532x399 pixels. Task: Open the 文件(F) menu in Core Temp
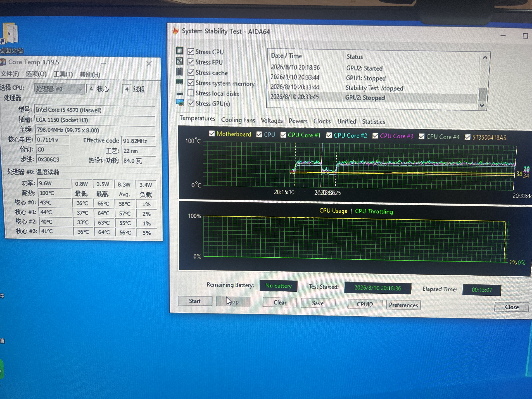coord(10,74)
